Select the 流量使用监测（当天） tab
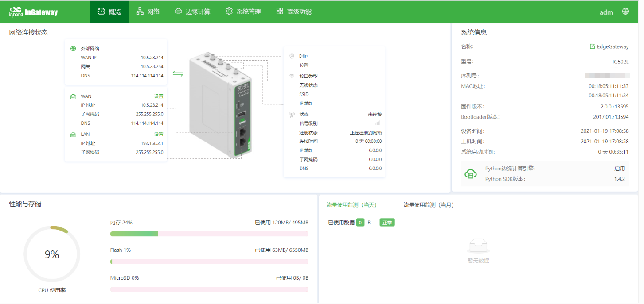Image resolution: width=644 pixels, height=304 pixels. [351, 205]
